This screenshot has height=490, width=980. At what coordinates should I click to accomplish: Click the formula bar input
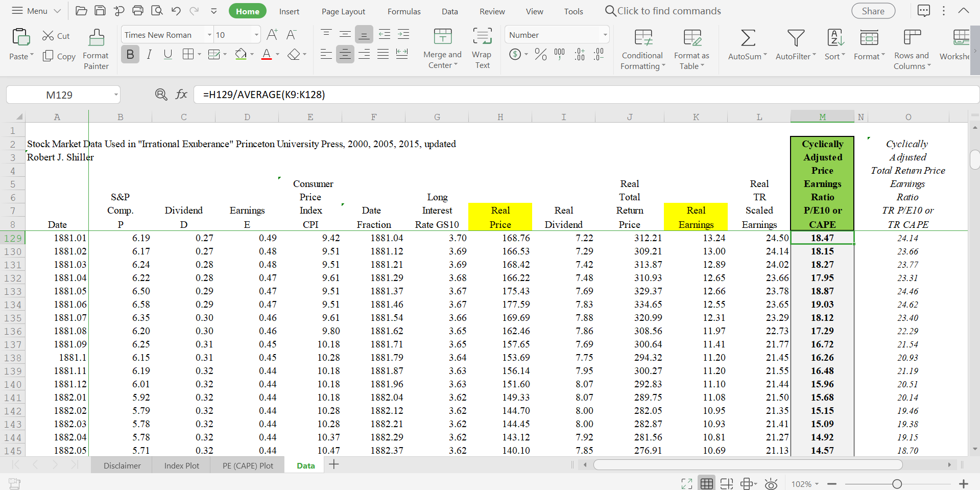pos(586,95)
